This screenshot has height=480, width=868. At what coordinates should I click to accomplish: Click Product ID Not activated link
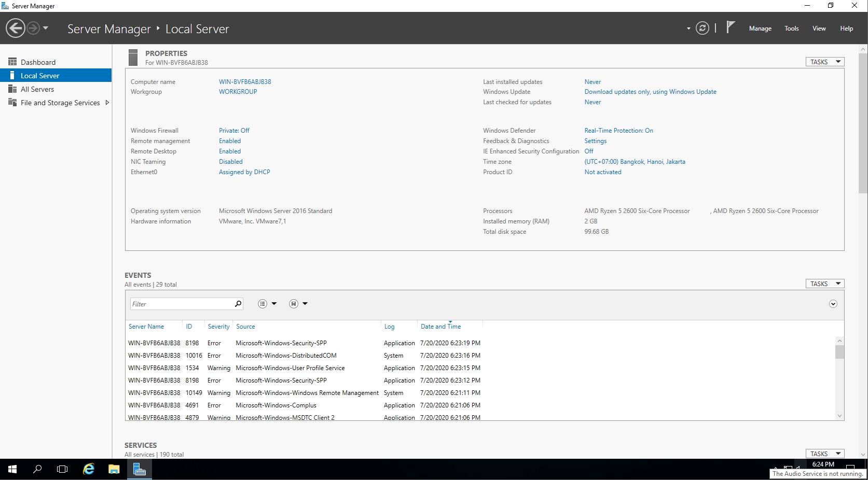[x=602, y=172]
